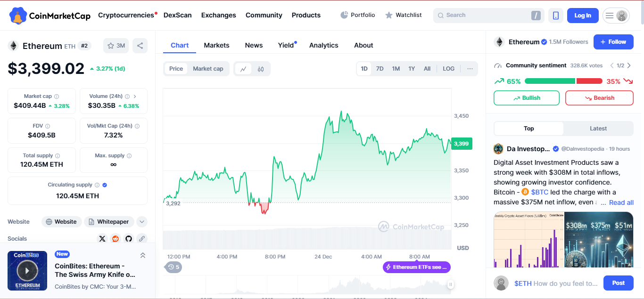The height and width of the screenshot is (299, 644).
Task: Click the user avatar beside post field
Action: pos(501,283)
